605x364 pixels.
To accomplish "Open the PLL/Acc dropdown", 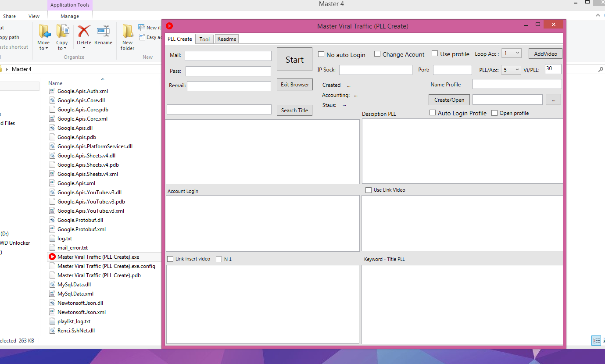I will pyautogui.click(x=511, y=69).
